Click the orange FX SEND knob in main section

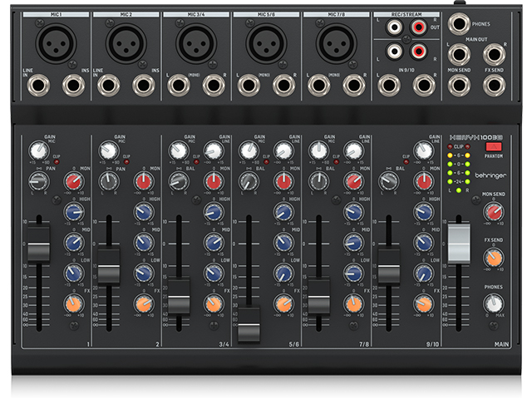click(x=494, y=259)
